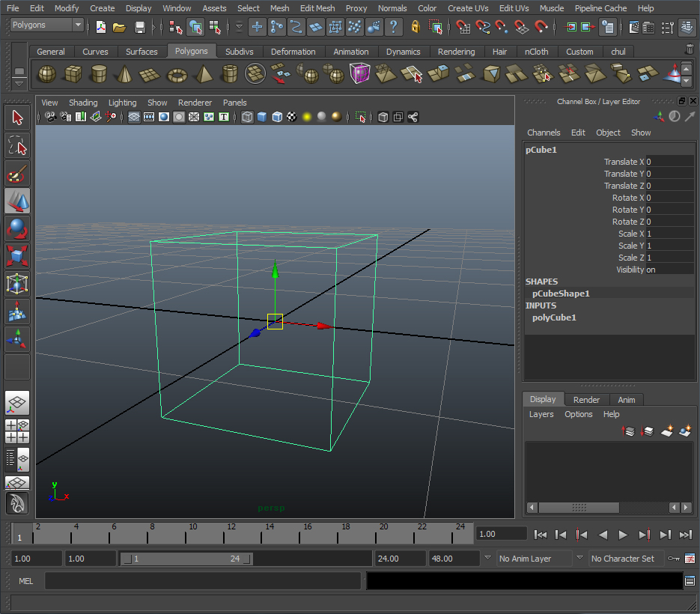Add a polygon cone from the shelf
Image resolution: width=700 pixels, height=614 pixels.
coord(124,74)
